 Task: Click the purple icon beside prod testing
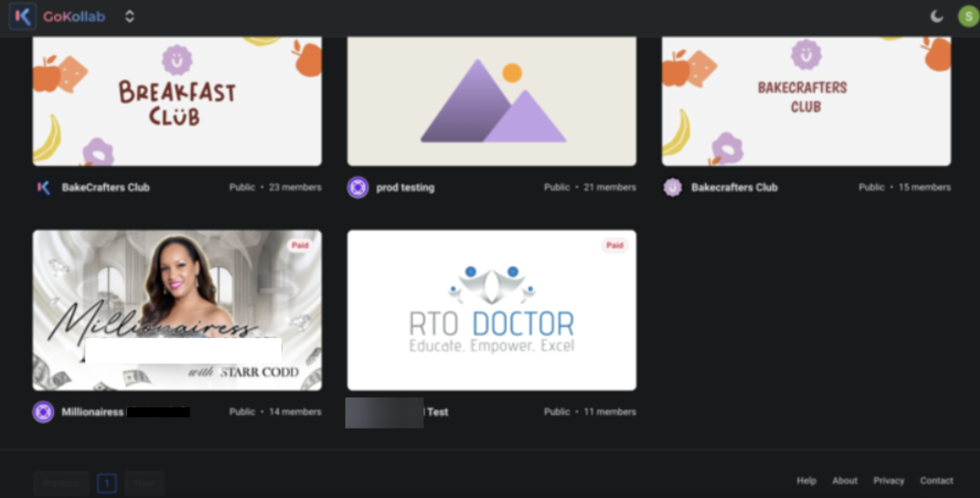pyautogui.click(x=358, y=187)
